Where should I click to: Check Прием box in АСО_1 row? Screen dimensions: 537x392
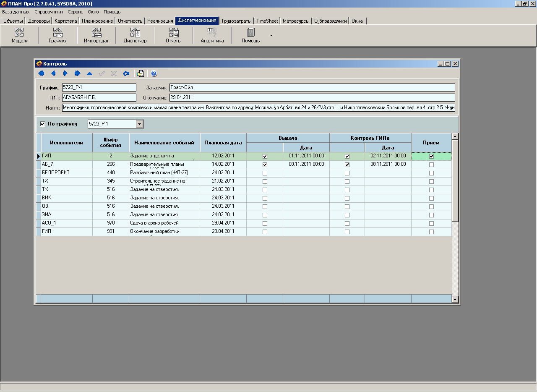(x=431, y=223)
